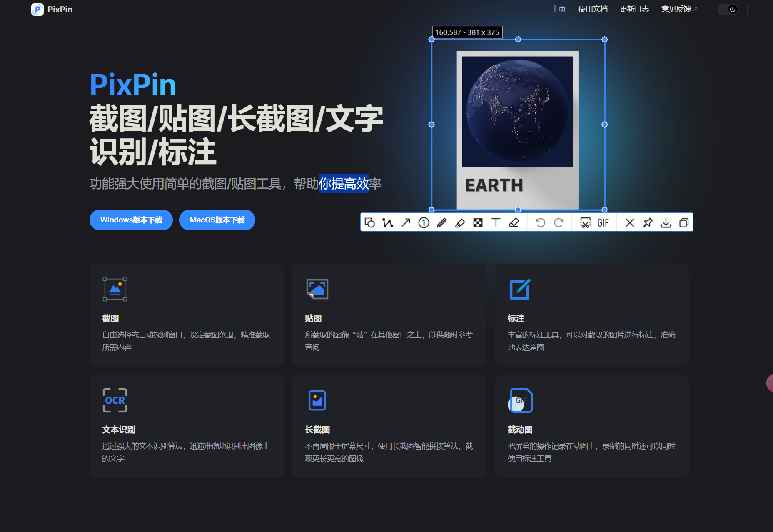Viewport: 773px width, 532px height.
Task: Select the mosaic tool
Action: coord(478,223)
